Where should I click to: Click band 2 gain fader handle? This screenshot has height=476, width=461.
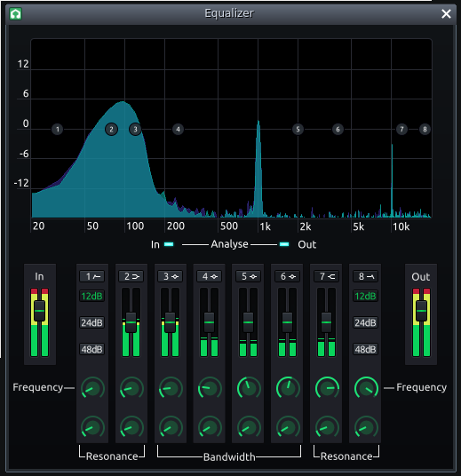[131, 322]
